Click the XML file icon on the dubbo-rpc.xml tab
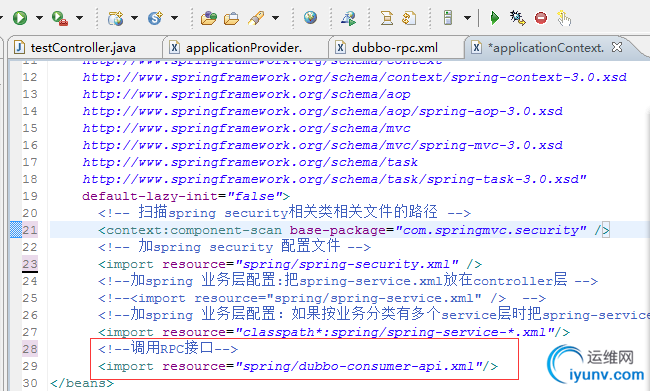Image resolution: width=650 pixels, height=391 pixels. click(x=340, y=47)
